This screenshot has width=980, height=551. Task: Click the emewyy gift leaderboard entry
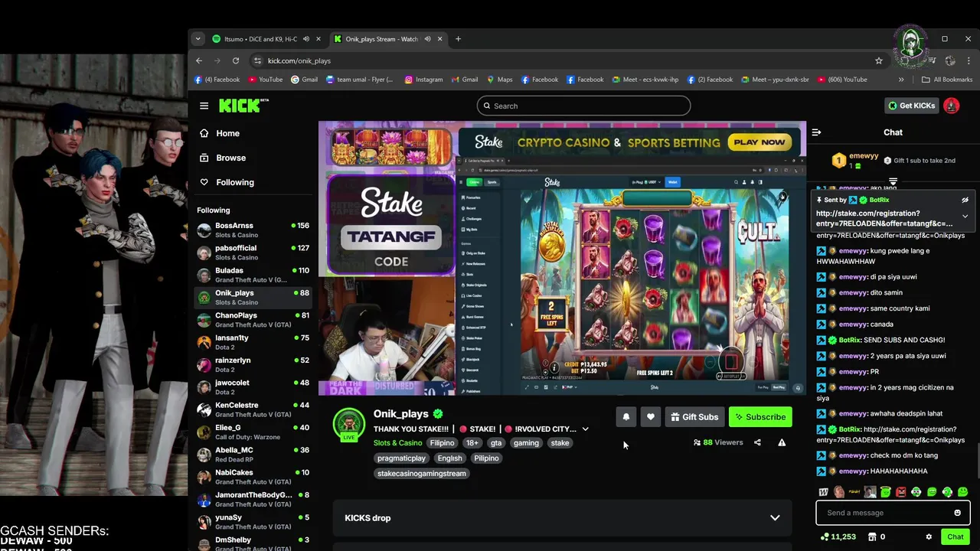coord(856,161)
